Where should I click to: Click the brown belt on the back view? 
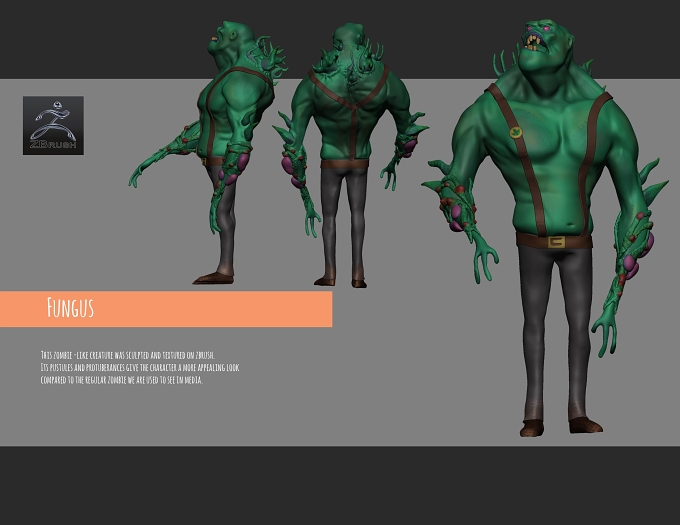point(344,163)
